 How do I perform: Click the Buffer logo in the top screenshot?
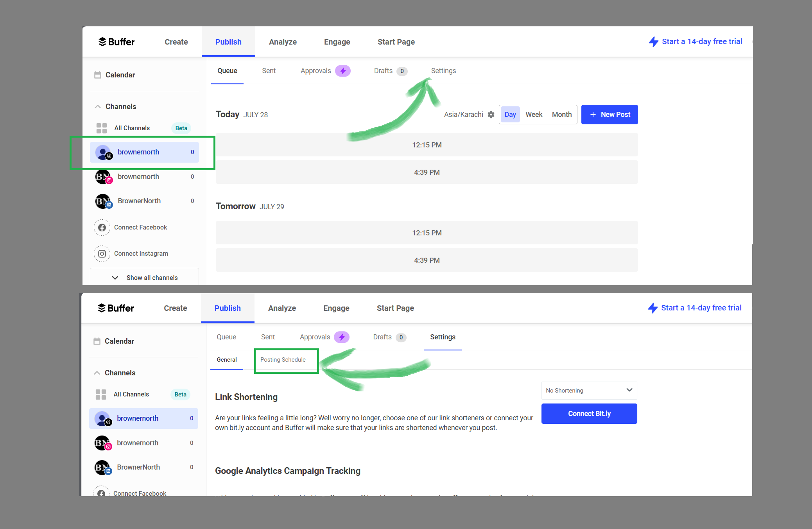[116, 42]
